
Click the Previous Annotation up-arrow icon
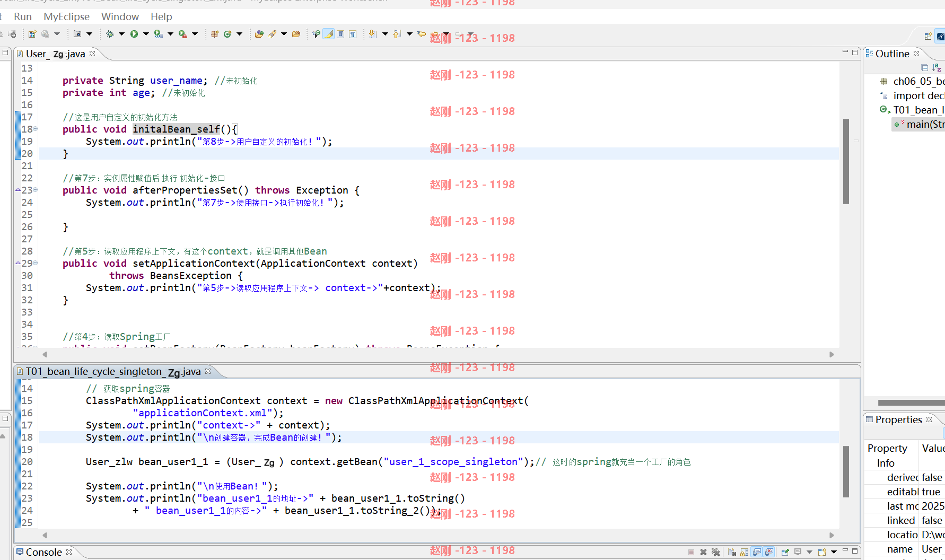point(397,34)
